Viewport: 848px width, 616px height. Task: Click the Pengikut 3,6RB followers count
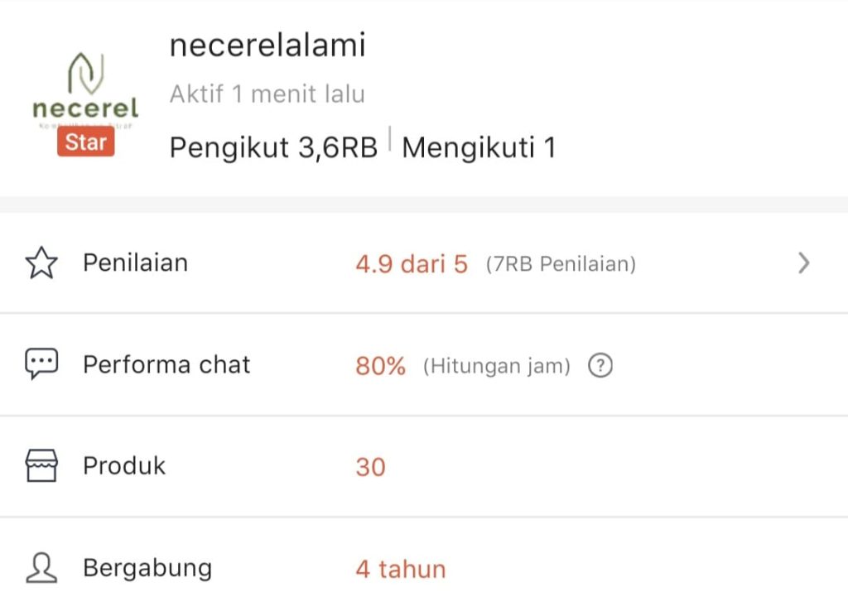273,148
